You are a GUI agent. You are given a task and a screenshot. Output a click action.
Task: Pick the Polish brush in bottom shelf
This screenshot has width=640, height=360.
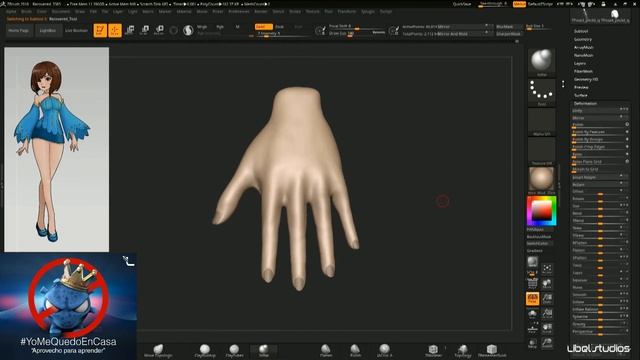tap(355, 350)
